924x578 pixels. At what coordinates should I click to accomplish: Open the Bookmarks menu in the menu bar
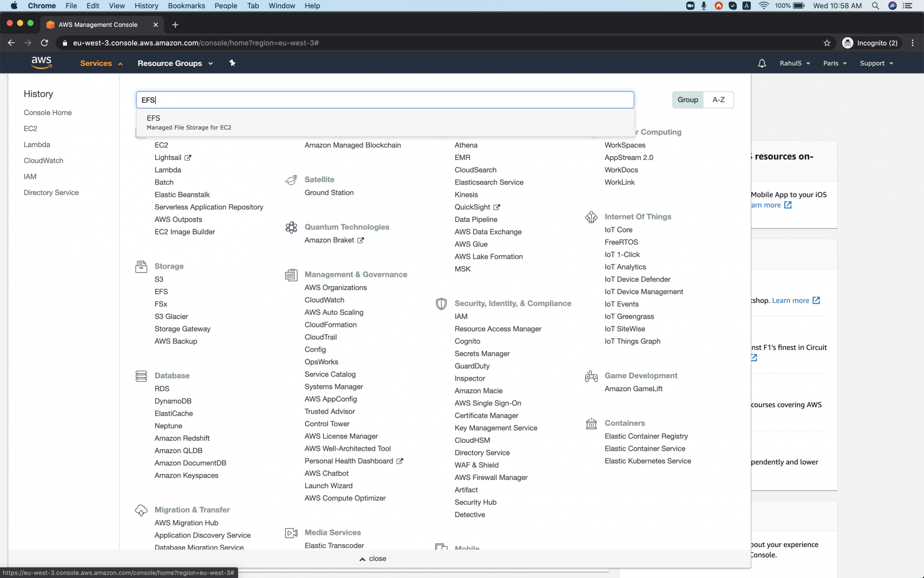[x=186, y=6]
